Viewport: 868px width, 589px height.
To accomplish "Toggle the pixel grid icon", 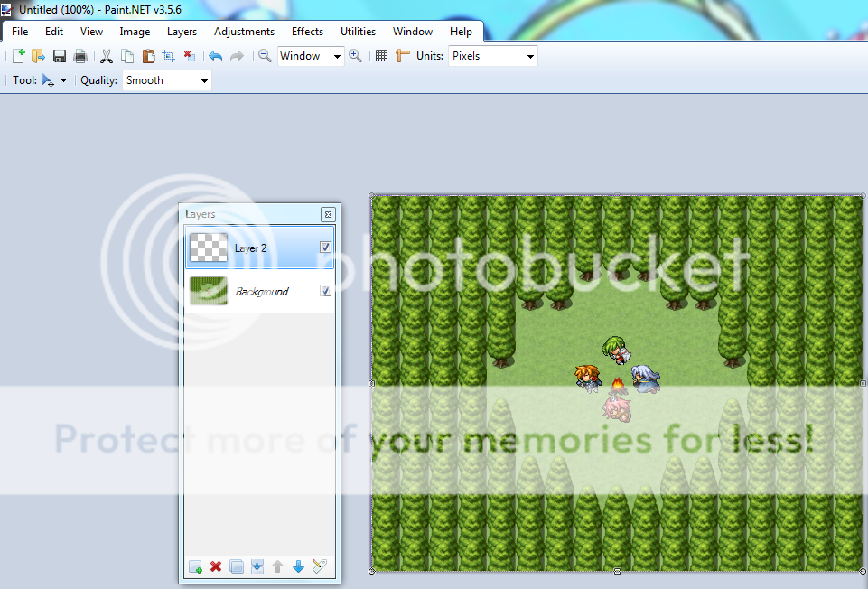I will [381, 56].
